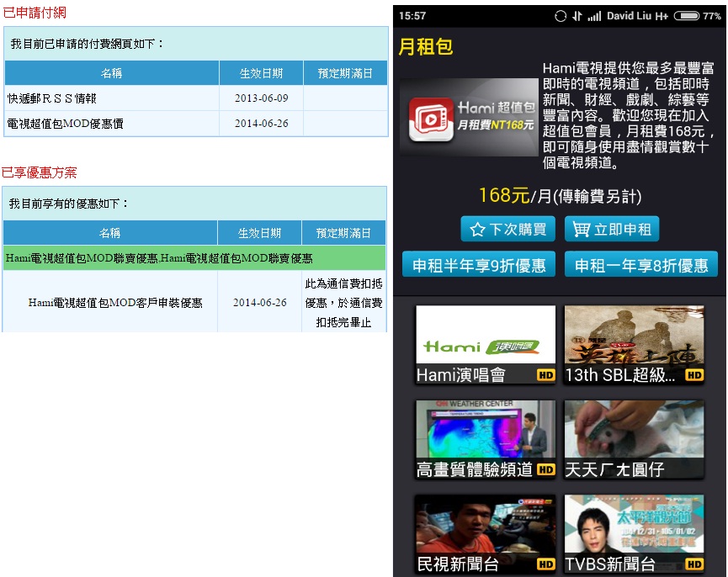Tap the Hami電視 description paragraph
Viewport: 728px width, 577px height.
tap(628, 115)
